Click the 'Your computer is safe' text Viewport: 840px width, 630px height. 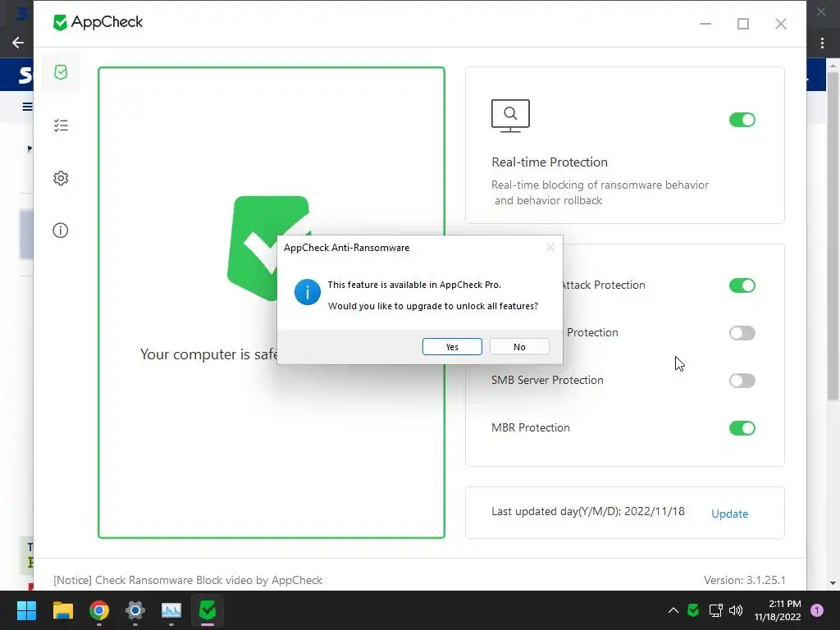tap(209, 354)
